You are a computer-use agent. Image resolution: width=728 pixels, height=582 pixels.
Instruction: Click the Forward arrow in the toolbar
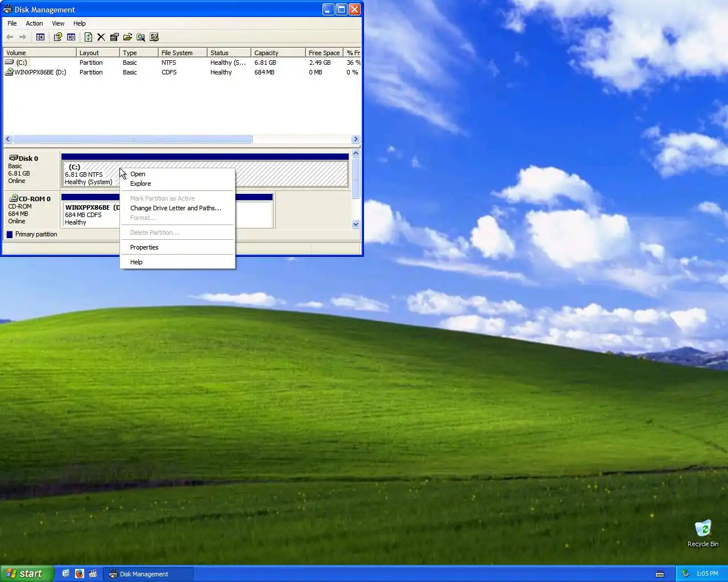point(23,37)
